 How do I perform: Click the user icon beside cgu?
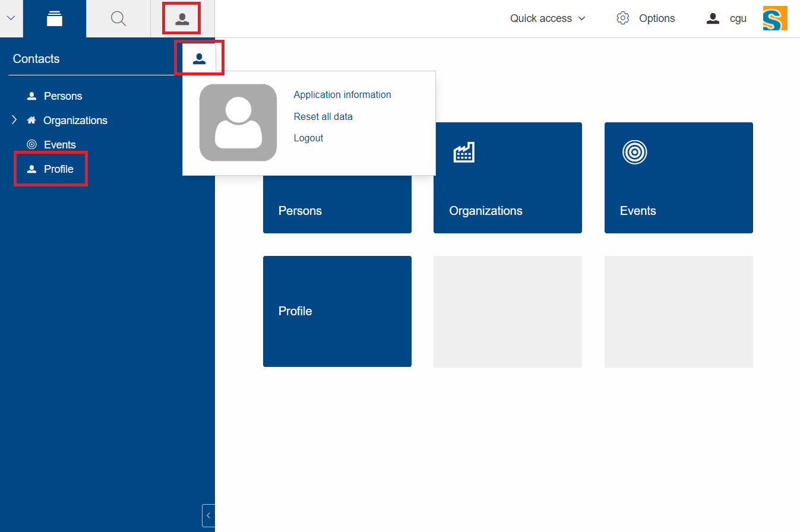[713, 18]
